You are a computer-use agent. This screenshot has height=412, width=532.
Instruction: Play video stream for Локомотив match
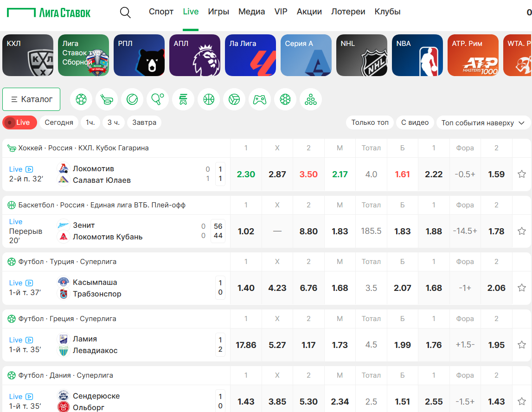30,169
